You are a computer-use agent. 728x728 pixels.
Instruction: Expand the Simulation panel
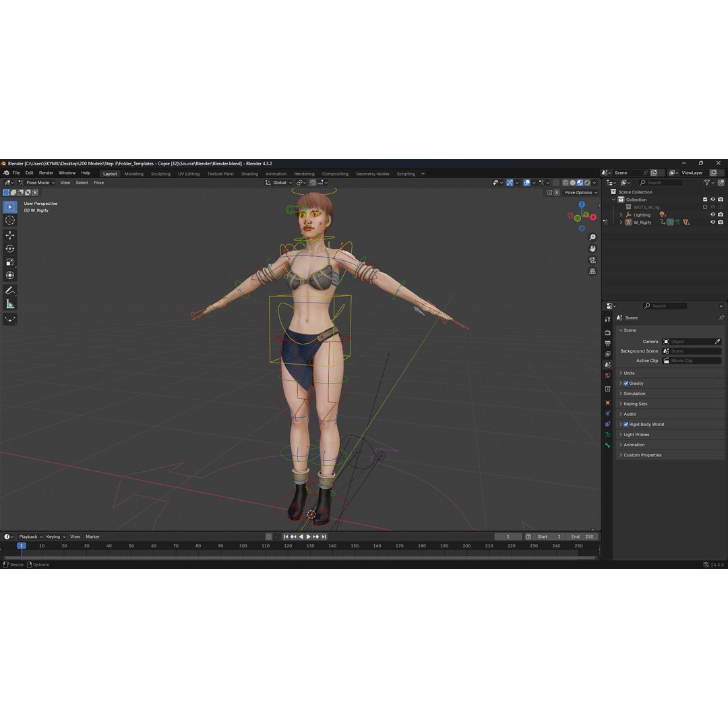[670, 394]
